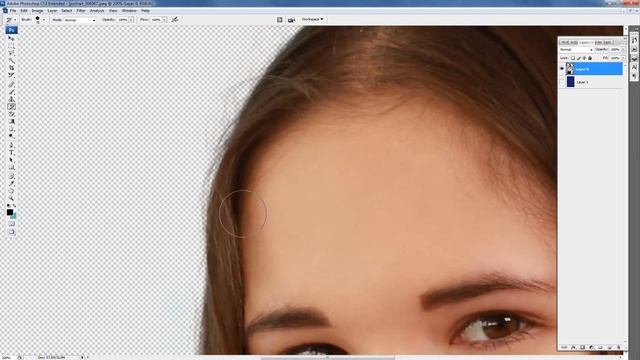Click the status bar info arrow

tap(82, 357)
